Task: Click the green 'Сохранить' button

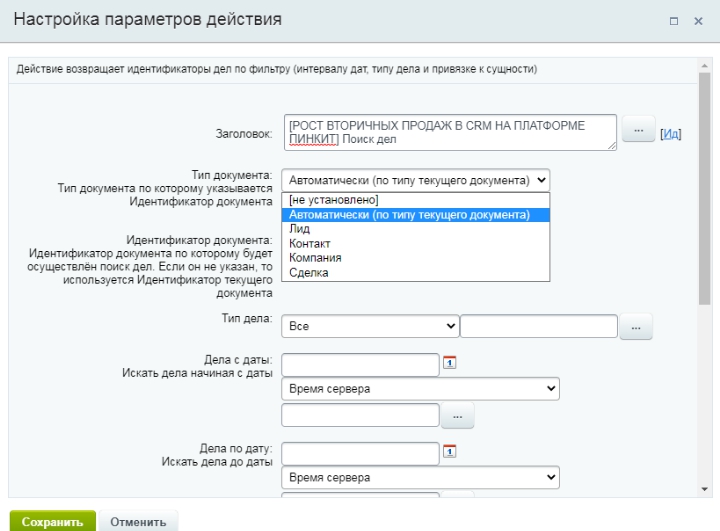Action: (52, 522)
